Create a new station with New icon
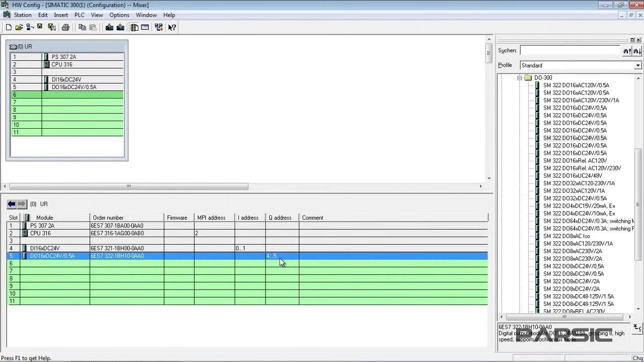 9,27
